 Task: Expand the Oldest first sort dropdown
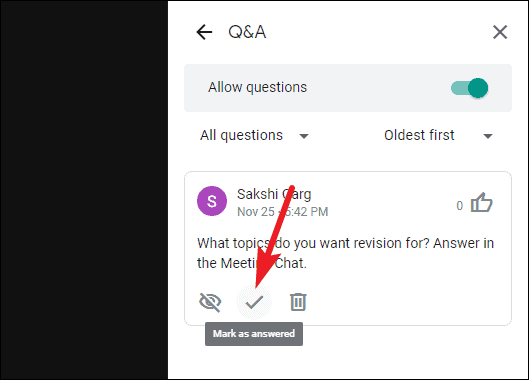(438, 136)
